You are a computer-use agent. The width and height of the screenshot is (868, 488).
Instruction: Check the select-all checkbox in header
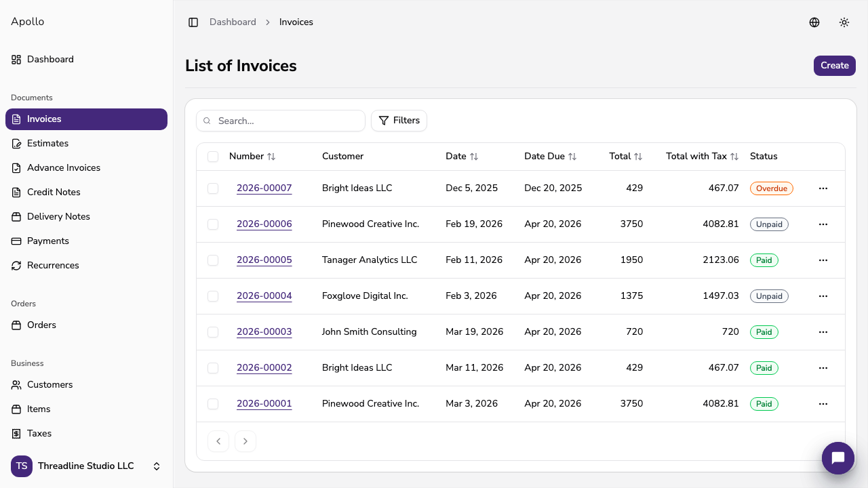click(213, 157)
